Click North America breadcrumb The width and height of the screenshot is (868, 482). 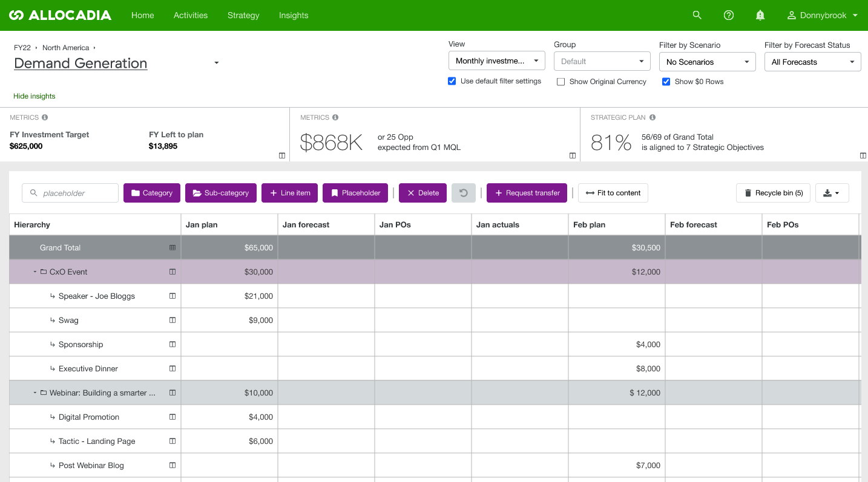click(65, 48)
